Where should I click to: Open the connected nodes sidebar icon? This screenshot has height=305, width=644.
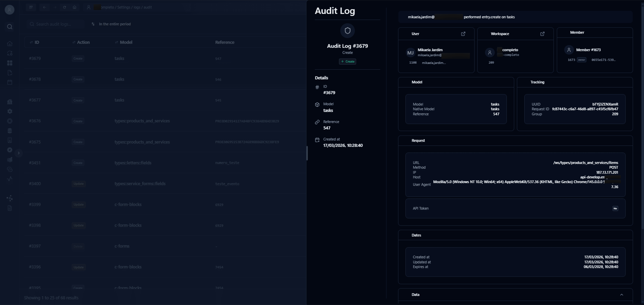click(x=9, y=198)
